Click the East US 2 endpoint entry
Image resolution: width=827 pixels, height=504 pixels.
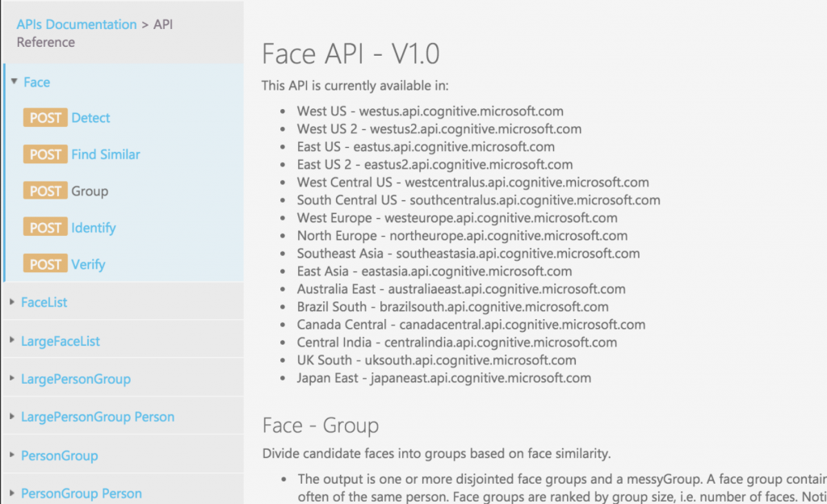tap(434, 165)
